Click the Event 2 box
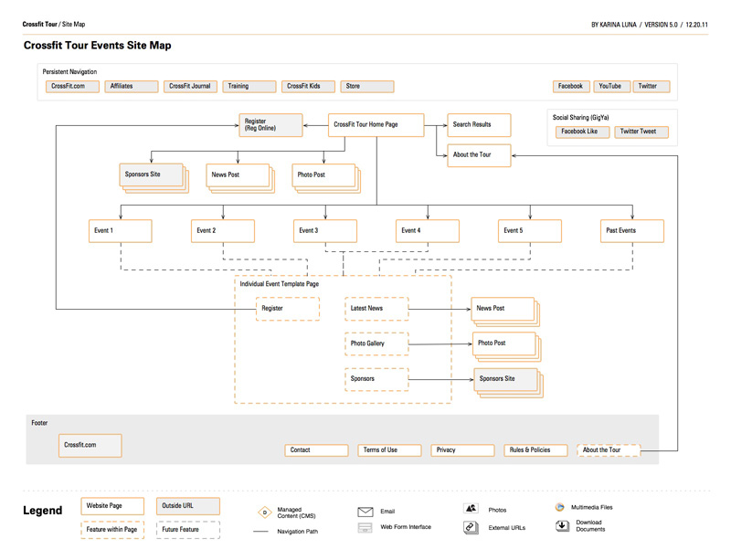This screenshot has height=560, width=731. [x=223, y=231]
